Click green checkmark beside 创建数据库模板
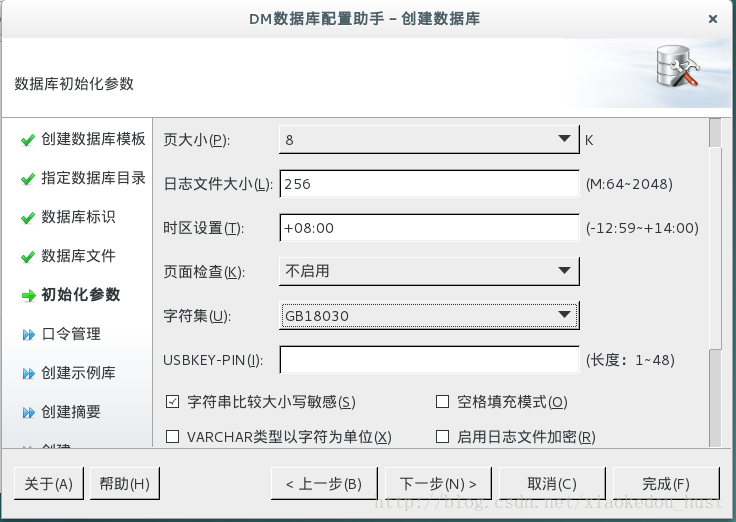 pyautogui.click(x=28, y=139)
